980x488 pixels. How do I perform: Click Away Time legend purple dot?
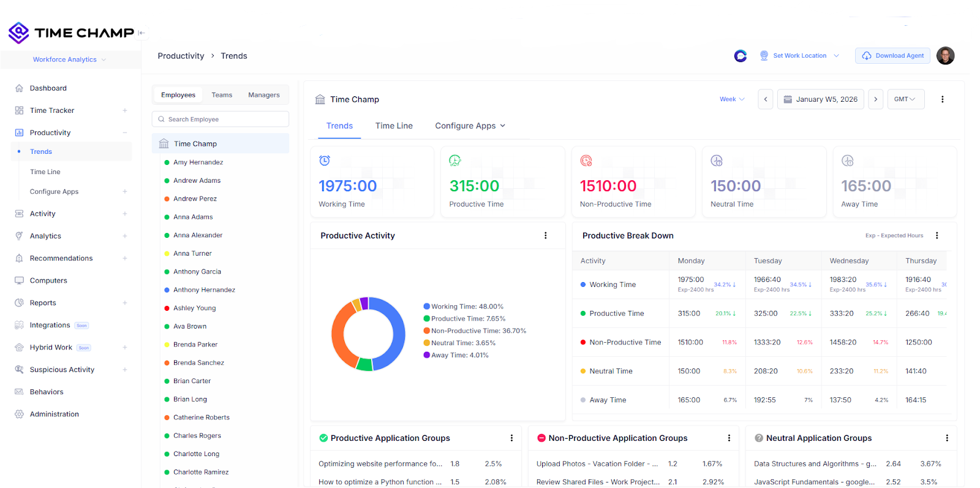[x=426, y=355]
